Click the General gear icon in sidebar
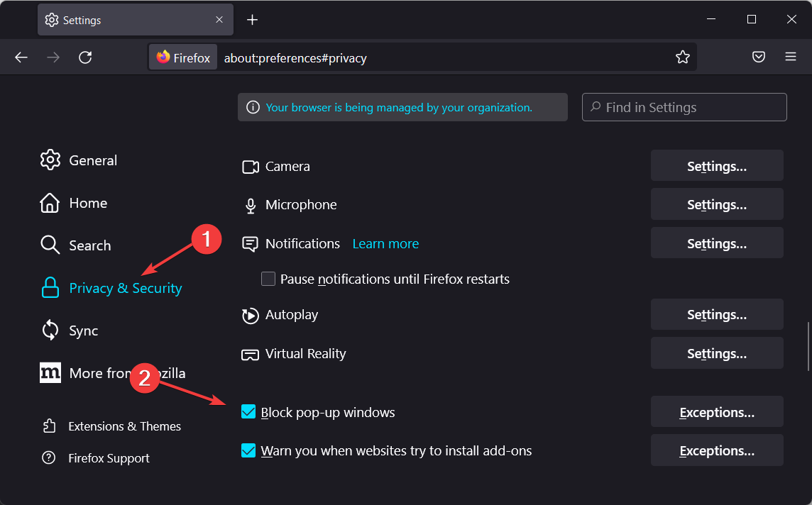812x505 pixels. coord(50,160)
